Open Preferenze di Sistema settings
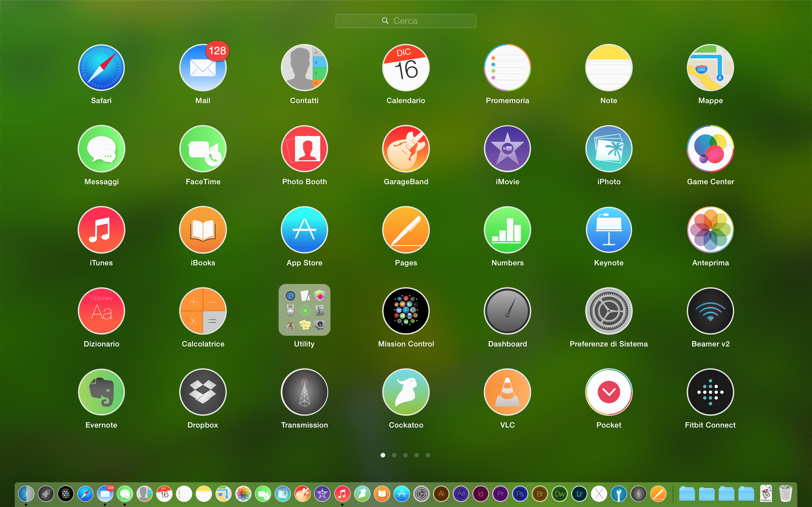 coord(608,311)
